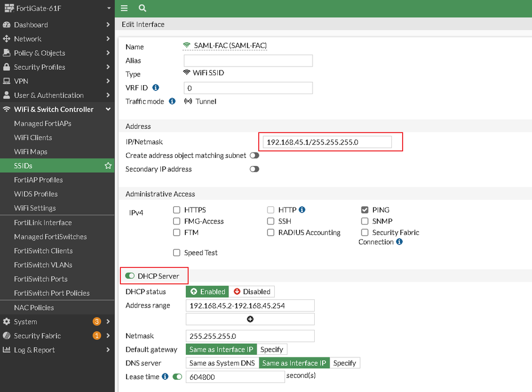Click the favorite star next to SSIDs
Image resolution: width=532 pixels, height=392 pixels.
tap(108, 166)
